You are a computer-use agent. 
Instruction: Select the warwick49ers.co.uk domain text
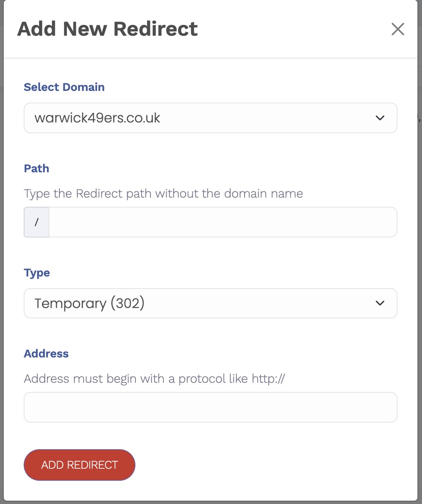[x=97, y=118]
